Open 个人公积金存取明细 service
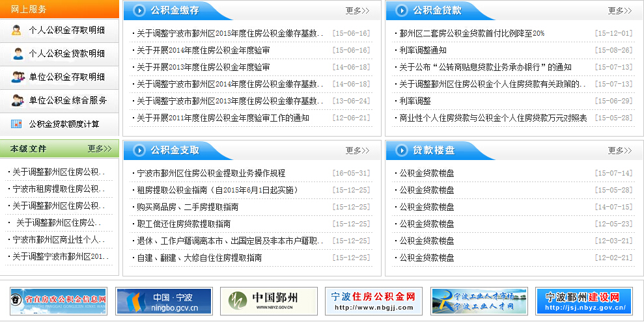This screenshot has height=322, width=644. coord(66,31)
